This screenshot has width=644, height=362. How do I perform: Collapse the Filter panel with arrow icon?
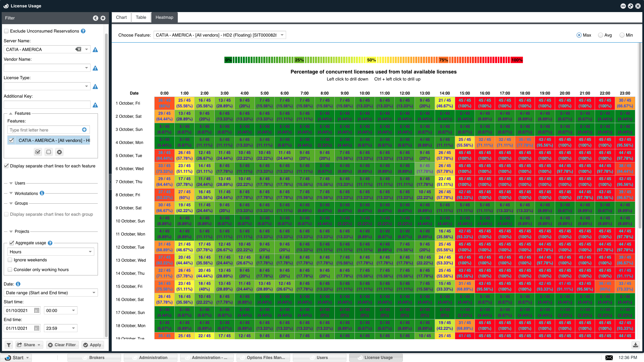96,18
